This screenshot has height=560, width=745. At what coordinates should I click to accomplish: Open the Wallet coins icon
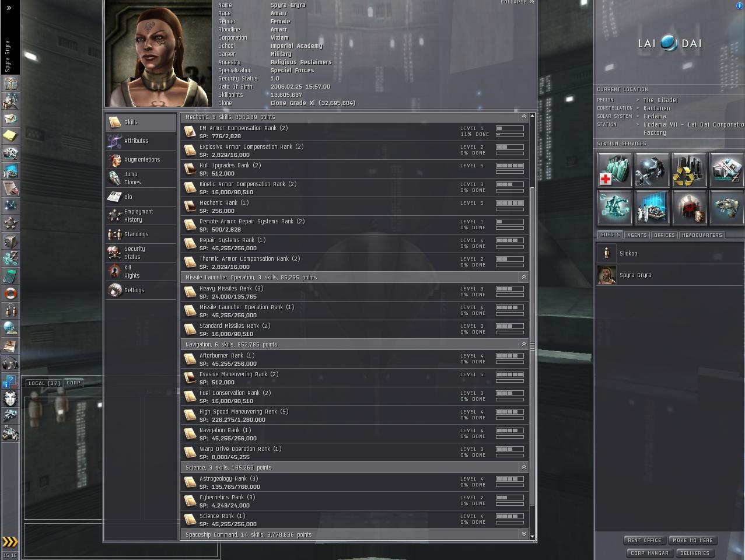click(x=11, y=258)
